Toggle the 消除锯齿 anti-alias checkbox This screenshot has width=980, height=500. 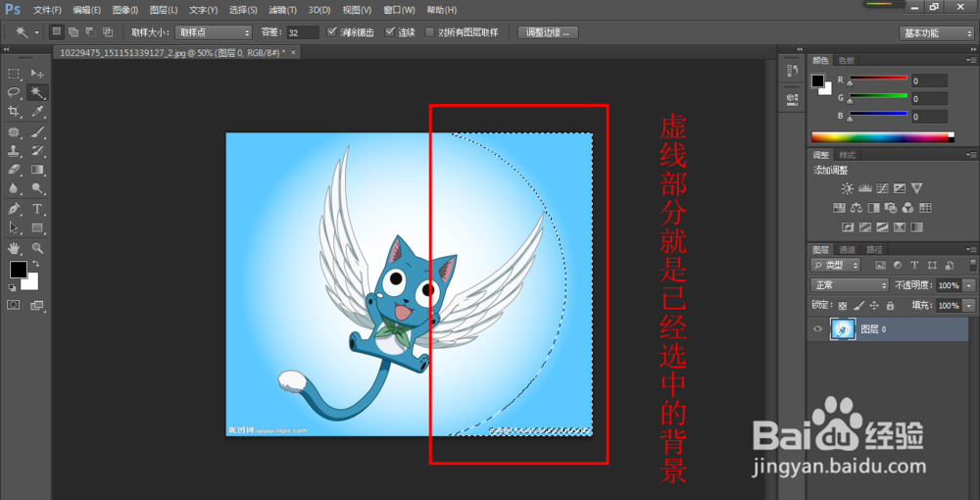332,32
